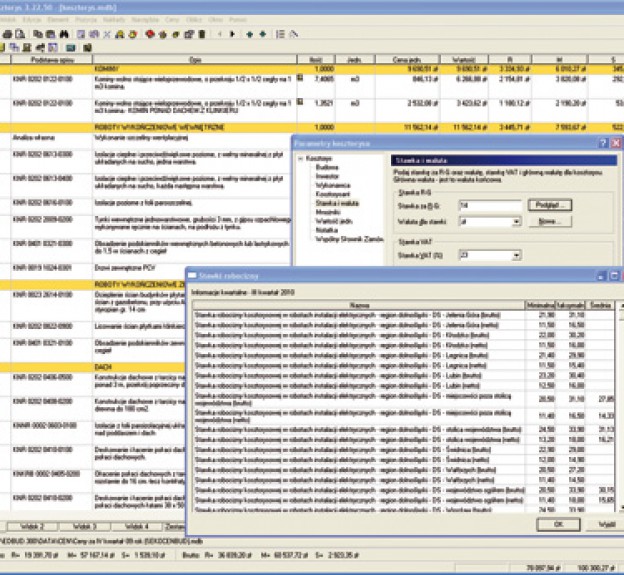Switch to the Widok 3 tab
The width and height of the screenshot is (624, 575).
(x=84, y=526)
